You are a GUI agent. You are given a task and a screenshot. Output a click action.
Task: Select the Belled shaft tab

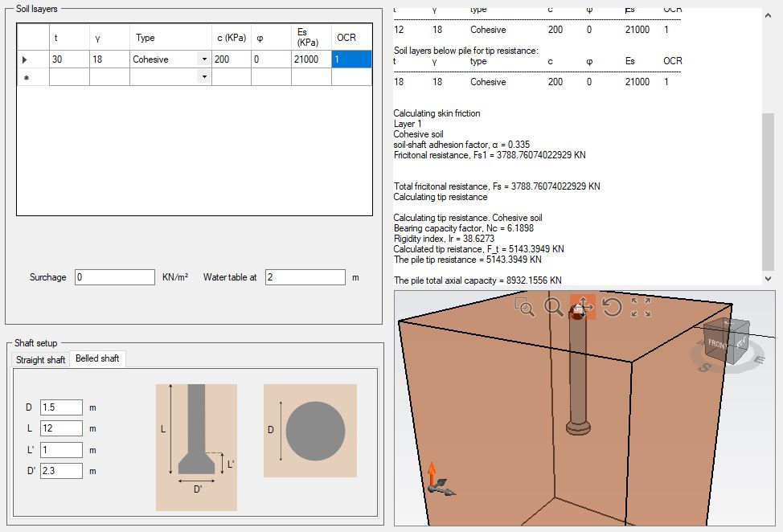point(97,358)
